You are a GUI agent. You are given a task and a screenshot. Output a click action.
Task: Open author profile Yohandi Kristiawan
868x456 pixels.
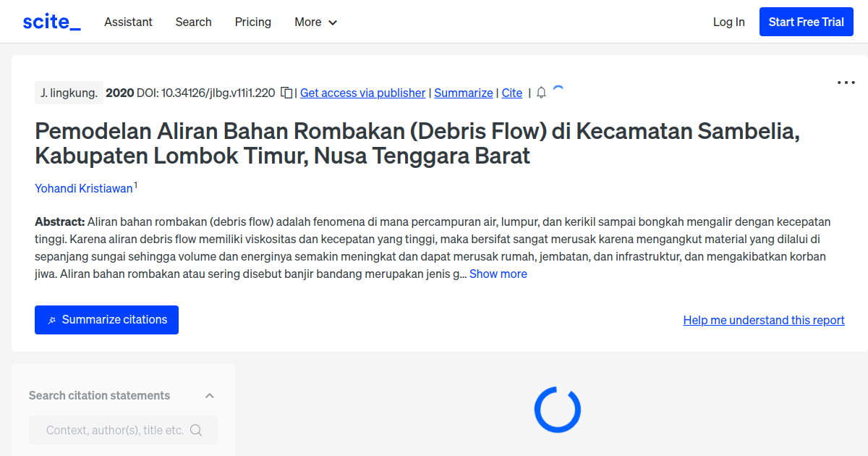83,188
